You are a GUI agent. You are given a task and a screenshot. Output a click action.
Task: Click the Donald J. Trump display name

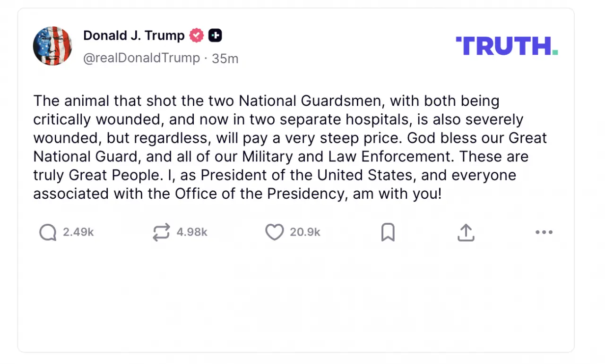[x=134, y=35]
